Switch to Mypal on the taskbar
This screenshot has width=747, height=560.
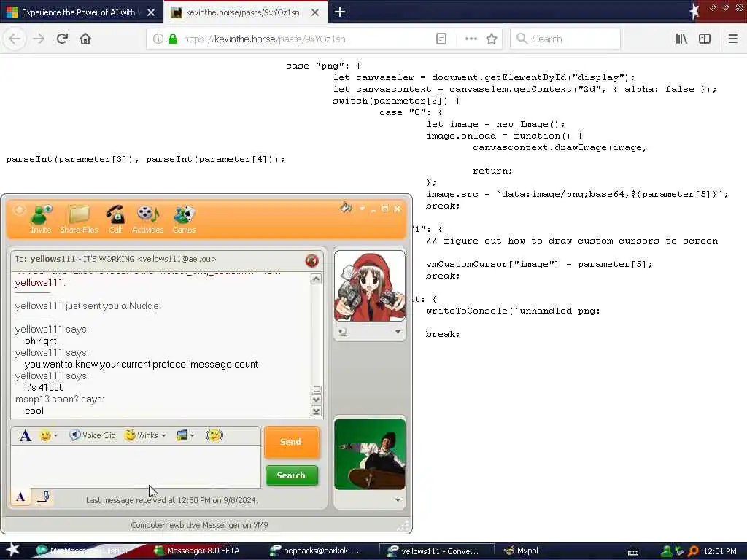[521, 551]
